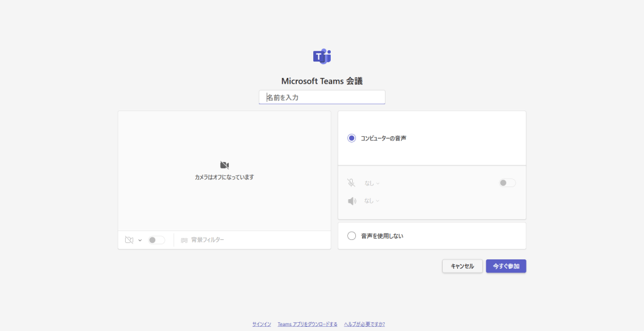This screenshot has width=644, height=331.
Task: Toggle the camera switch on
Action: coord(157,240)
